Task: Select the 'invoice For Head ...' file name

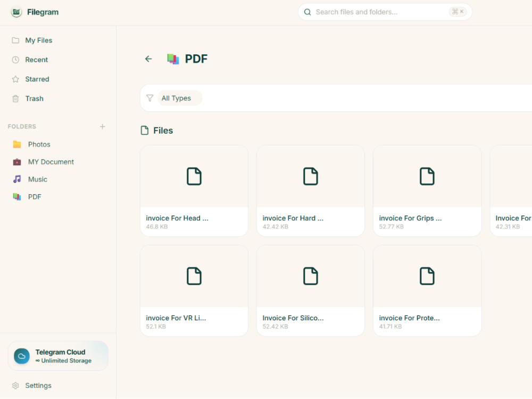Action: [x=177, y=218]
